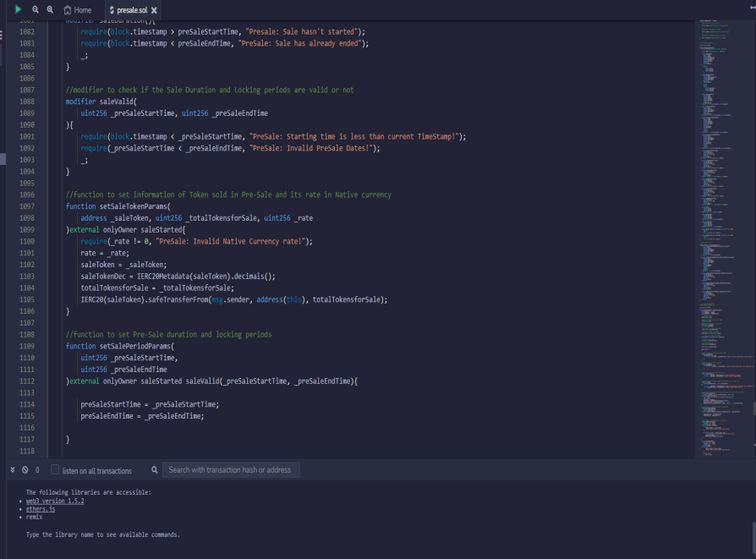Collapse the terminal panel with double chevron

(x=12, y=470)
